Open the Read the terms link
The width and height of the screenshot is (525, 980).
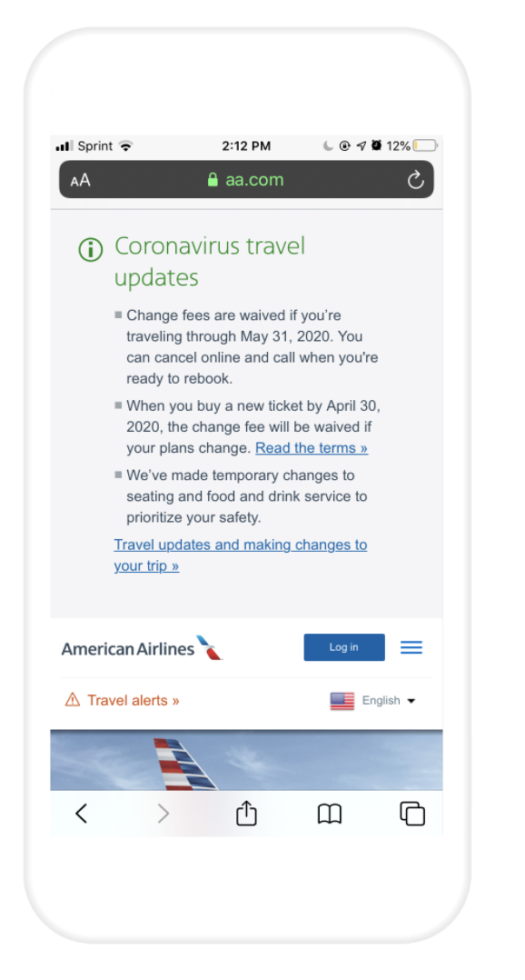pyautogui.click(x=311, y=447)
